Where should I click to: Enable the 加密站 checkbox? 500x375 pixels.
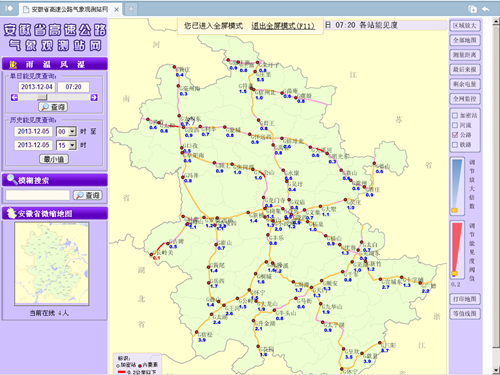pos(455,115)
